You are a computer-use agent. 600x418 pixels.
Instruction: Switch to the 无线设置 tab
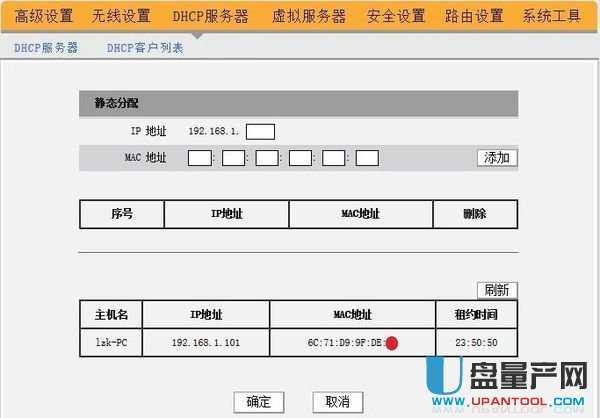121,16
